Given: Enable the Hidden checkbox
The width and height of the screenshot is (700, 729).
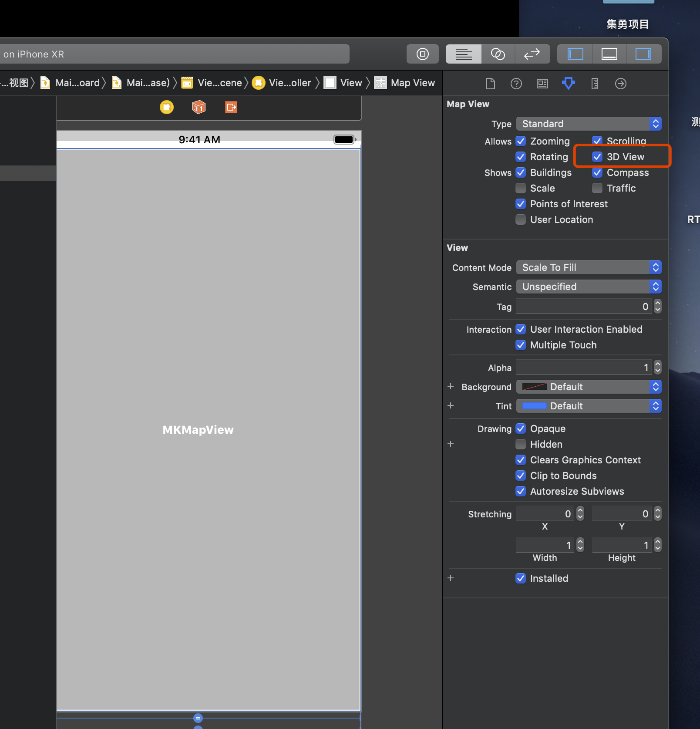Looking at the screenshot, I should coord(521,444).
